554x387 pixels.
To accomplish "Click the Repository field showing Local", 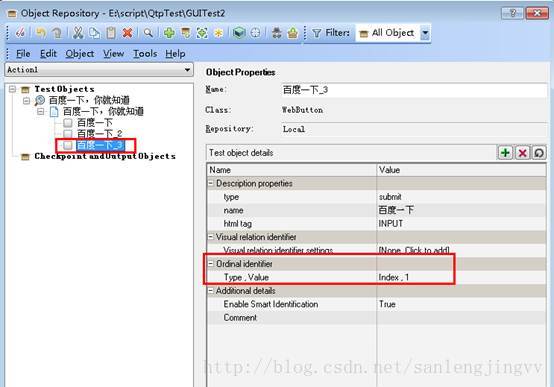I will (414, 129).
